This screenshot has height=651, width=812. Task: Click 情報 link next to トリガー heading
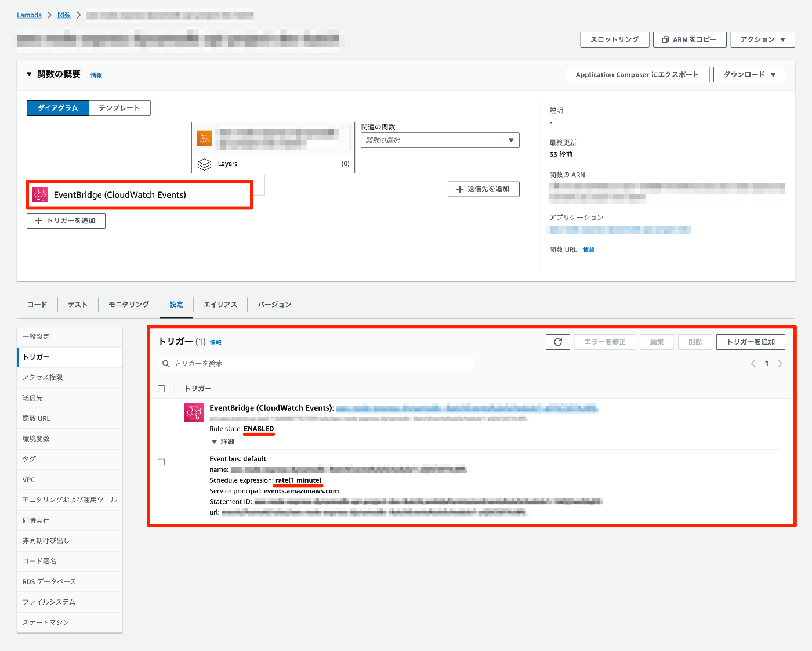coord(216,342)
